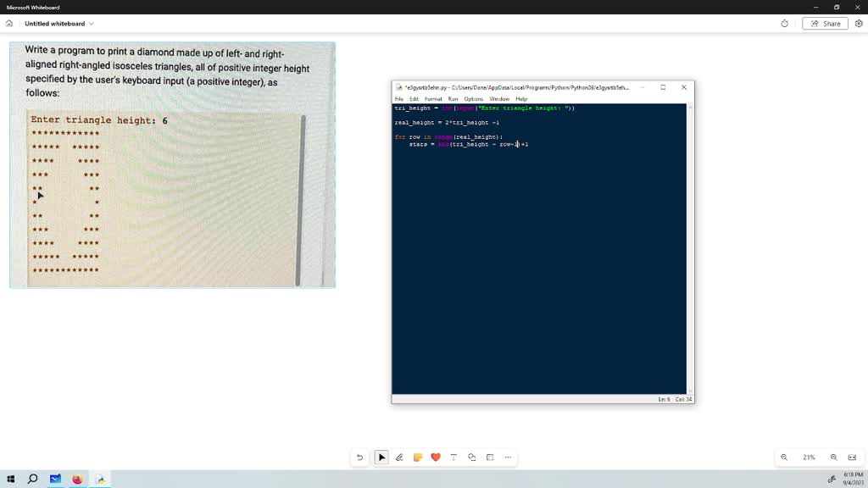Zoom out using the magnifier icon
Screen dimensions: 868x488
783,457
